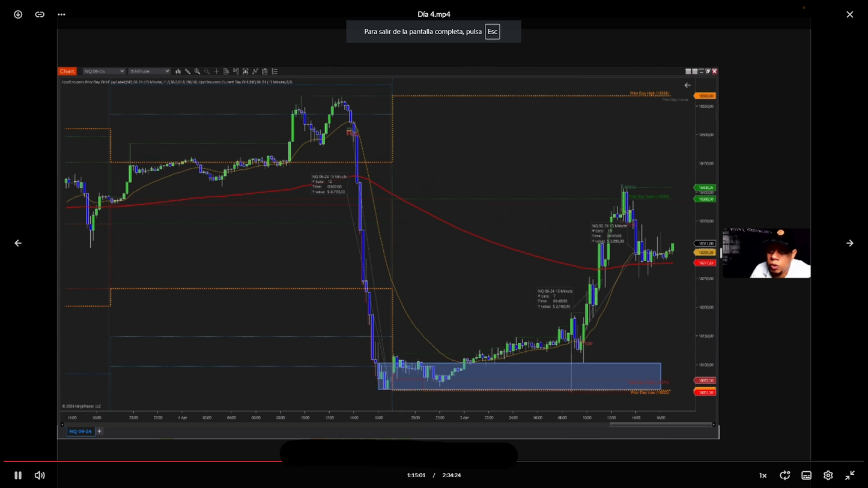The height and width of the screenshot is (488, 868).
Task: Exit fullscreen with the collapse arrows icon
Action: pos(849,475)
